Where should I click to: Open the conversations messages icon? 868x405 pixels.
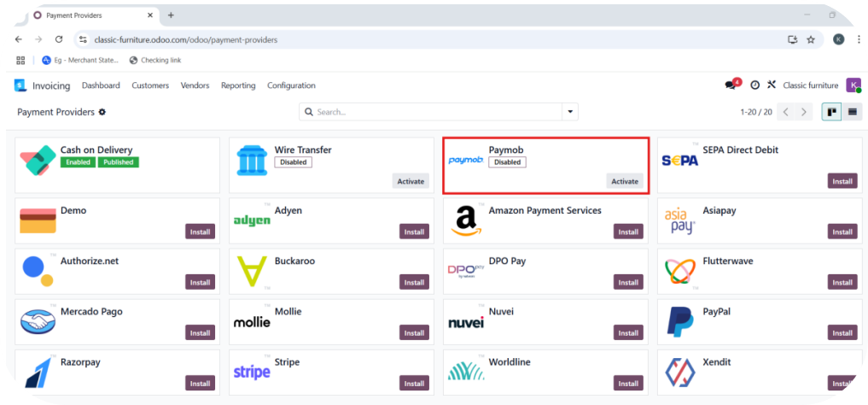pyautogui.click(x=731, y=85)
